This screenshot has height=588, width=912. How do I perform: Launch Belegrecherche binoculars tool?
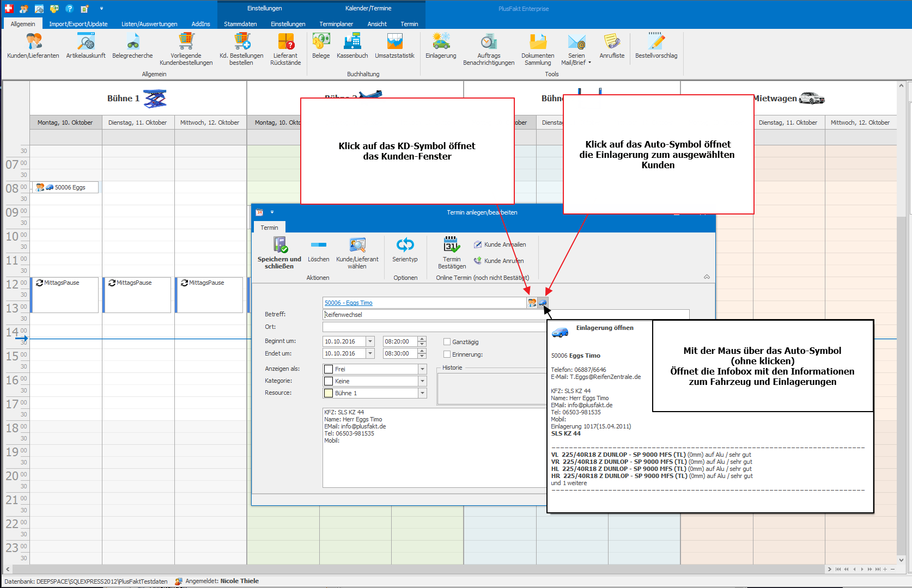(132, 46)
